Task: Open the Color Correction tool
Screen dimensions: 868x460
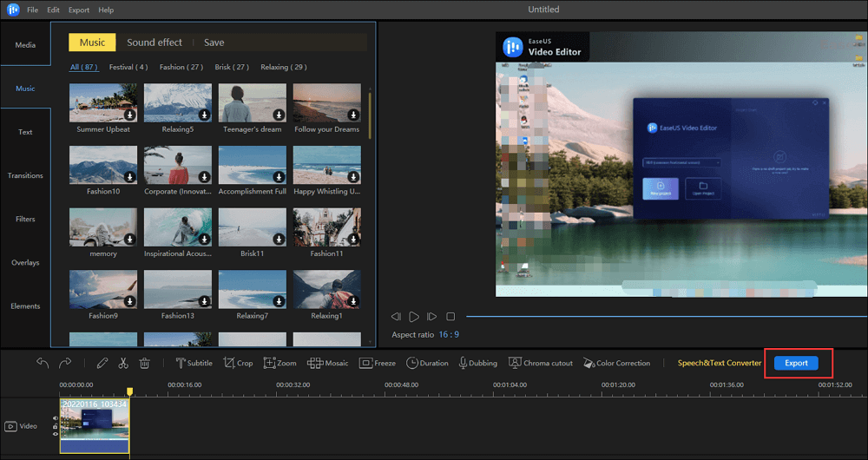Action: (x=616, y=363)
